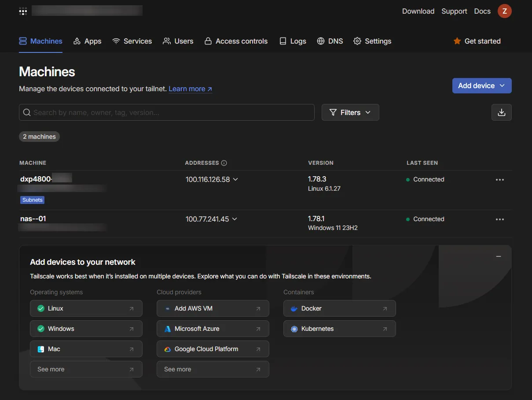Expand the 100.77.241.45 address dropdown
532x400 pixels.
pos(235,219)
